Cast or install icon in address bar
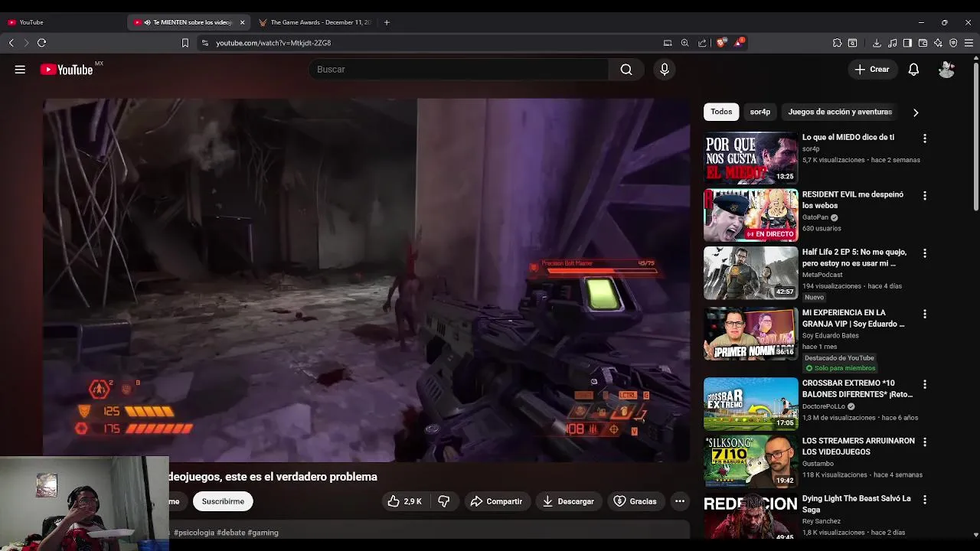The height and width of the screenshot is (551, 980). pyautogui.click(x=668, y=43)
